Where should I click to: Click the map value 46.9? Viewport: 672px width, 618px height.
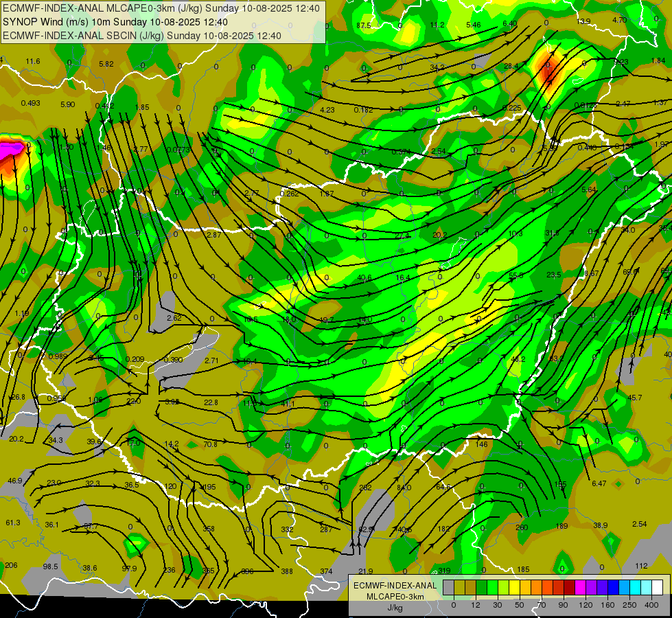pos(14,481)
